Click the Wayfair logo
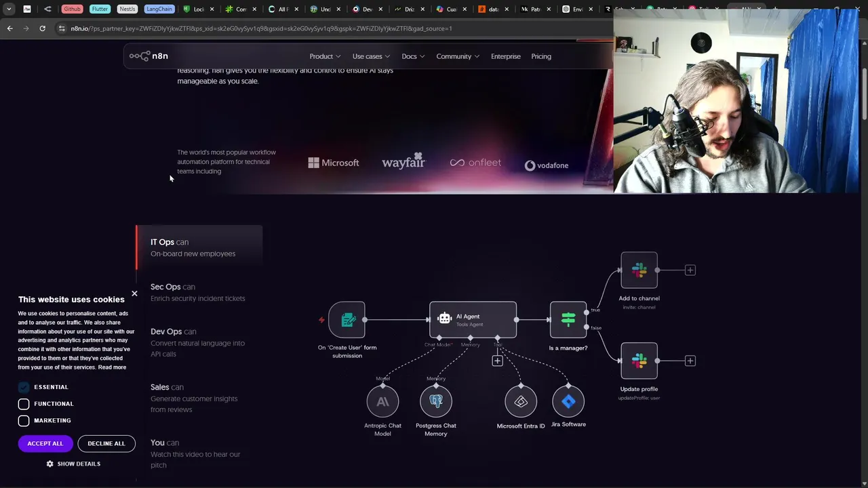This screenshot has width=868, height=488. 403,161
